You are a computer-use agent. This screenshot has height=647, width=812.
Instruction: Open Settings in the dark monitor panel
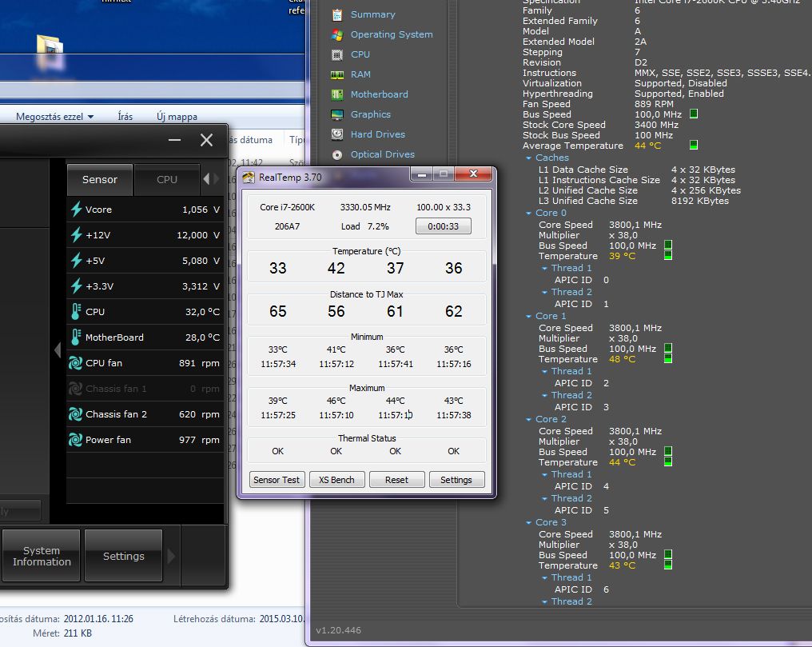pos(123,556)
